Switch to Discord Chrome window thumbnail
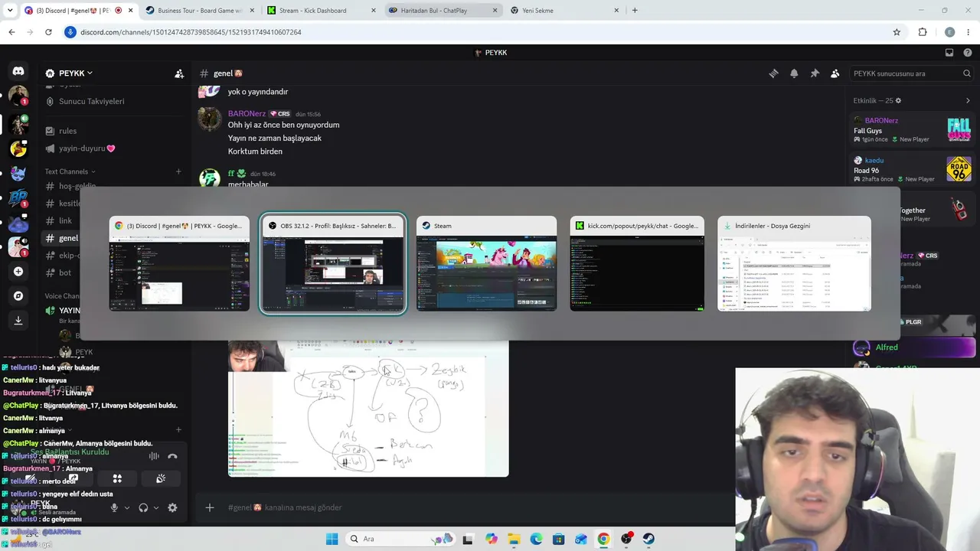980x551 pixels. pos(179,264)
